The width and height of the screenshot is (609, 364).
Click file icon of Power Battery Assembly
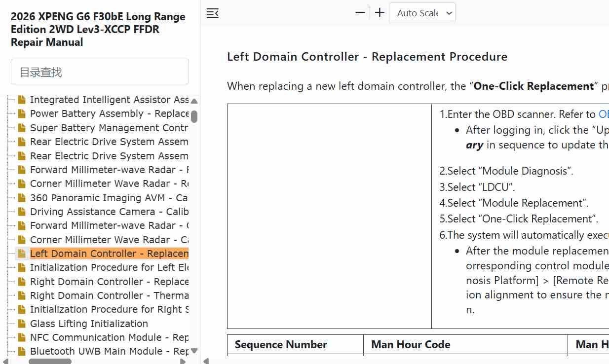click(21, 113)
